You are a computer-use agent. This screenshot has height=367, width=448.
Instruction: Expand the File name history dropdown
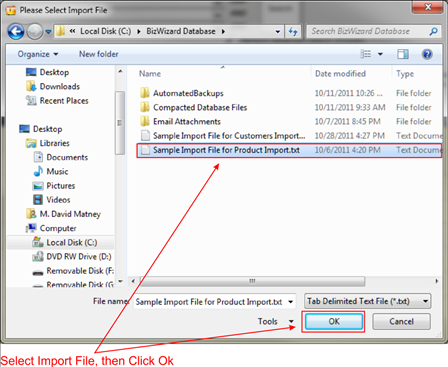click(291, 302)
